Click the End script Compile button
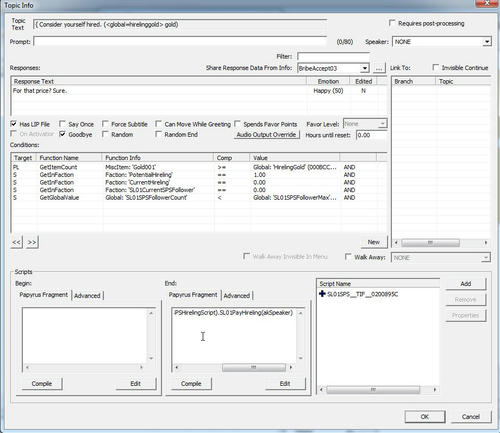Viewport: 500px width, 433px height. (x=191, y=384)
